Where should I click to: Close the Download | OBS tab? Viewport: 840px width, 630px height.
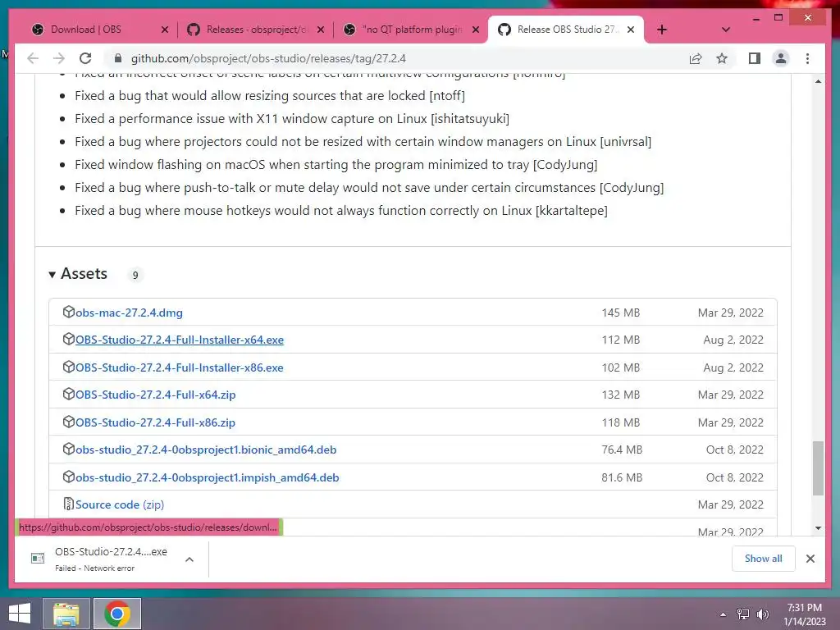coord(164,30)
